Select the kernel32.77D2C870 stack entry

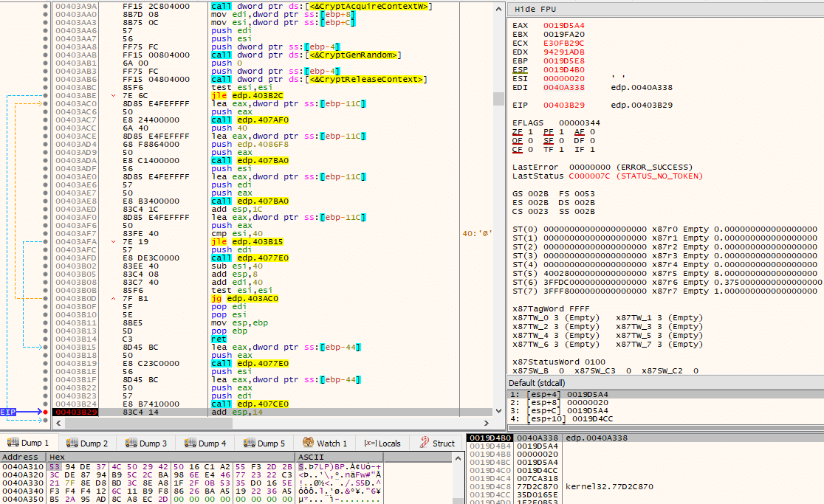coord(609,487)
